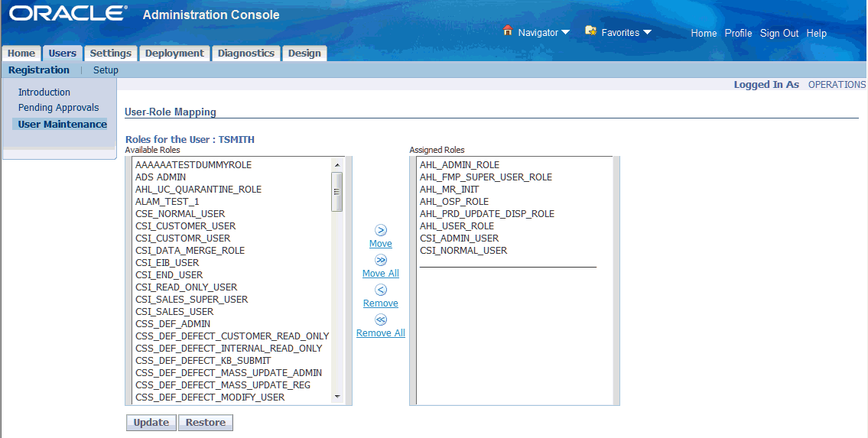Click the Home link in the header
This screenshot has height=438, width=868.
click(704, 33)
